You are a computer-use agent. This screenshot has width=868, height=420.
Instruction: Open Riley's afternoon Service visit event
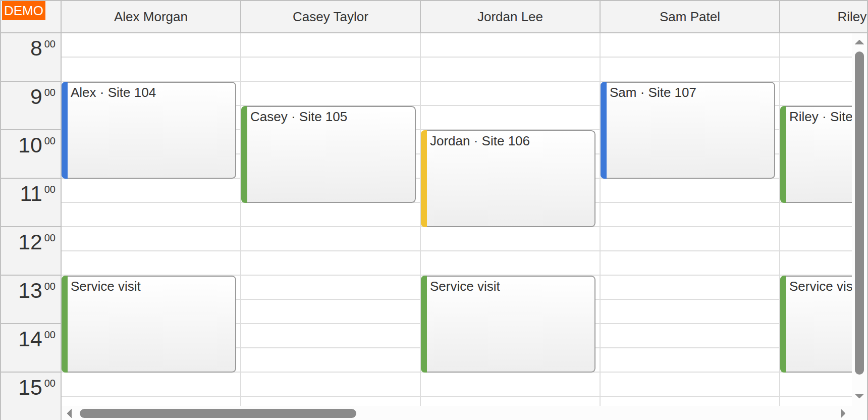[816, 324]
